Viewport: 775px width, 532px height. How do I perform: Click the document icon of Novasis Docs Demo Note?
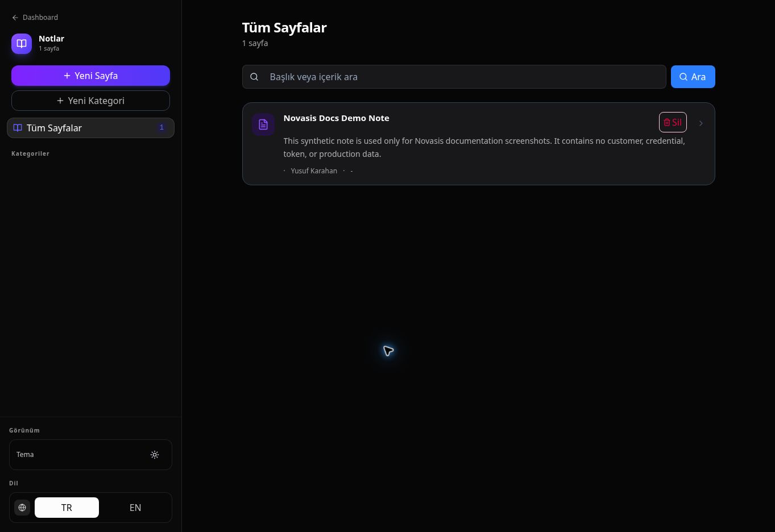[263, 124]
